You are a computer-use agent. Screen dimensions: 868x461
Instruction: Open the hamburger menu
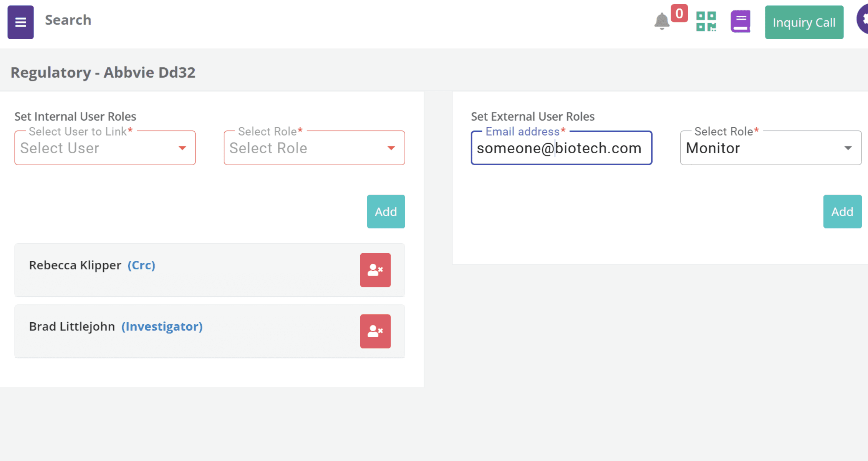21,22
